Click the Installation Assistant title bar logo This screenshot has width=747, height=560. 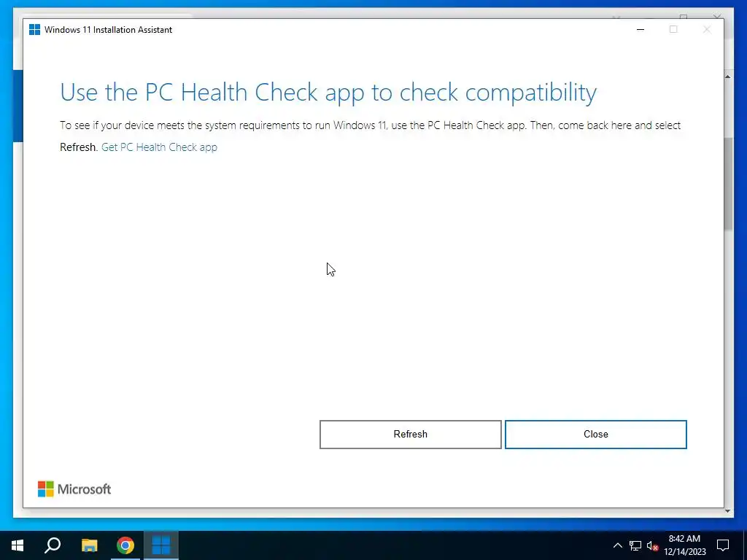34,29
